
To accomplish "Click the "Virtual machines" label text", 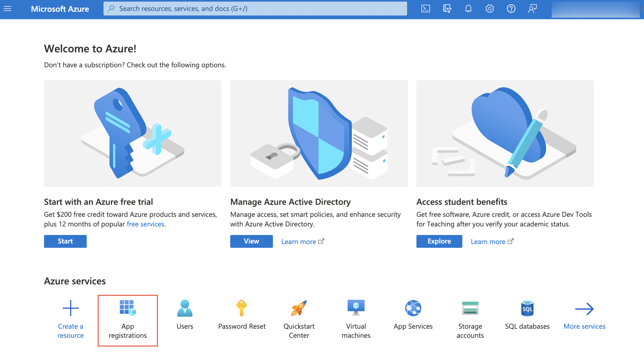I will [x=356, y=331].
